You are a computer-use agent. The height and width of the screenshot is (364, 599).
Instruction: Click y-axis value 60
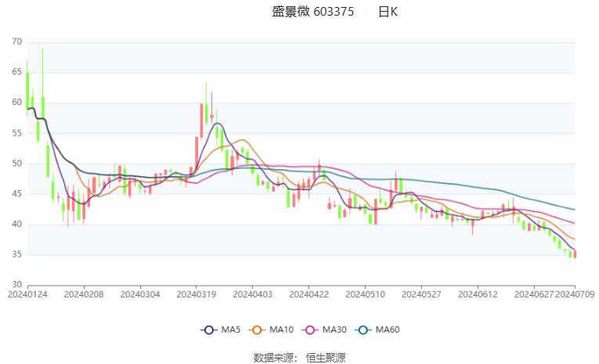pos(16,103)
